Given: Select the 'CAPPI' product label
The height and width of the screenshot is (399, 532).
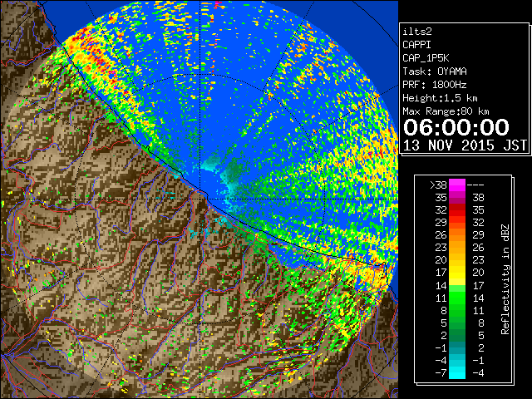Looking at the screenshot, I should tap(416, 45).
